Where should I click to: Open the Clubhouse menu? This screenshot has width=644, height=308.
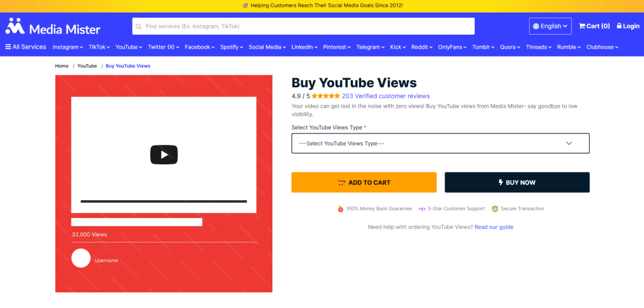(x=602, y=47)
